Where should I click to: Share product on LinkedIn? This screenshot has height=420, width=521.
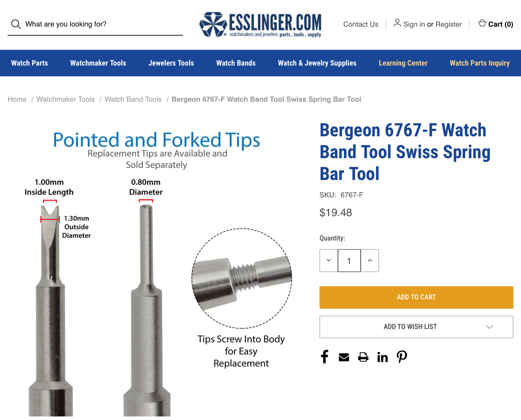(x=382, y=357)
